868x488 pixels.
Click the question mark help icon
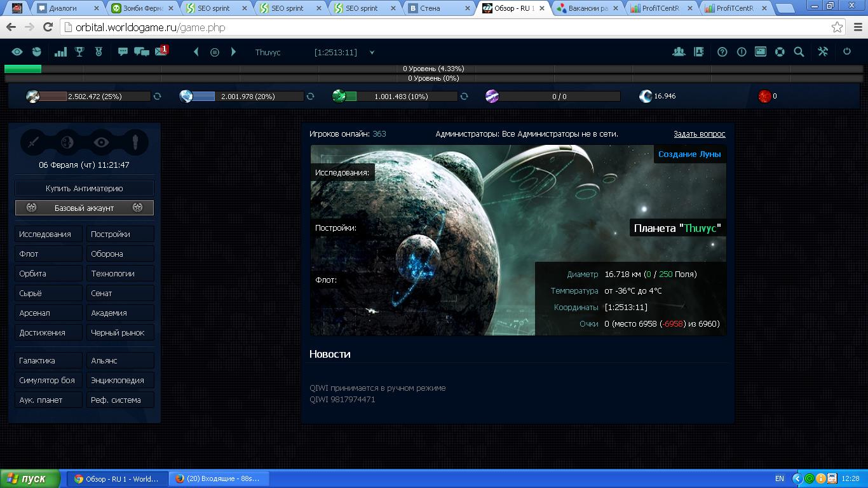pos(722,52)
